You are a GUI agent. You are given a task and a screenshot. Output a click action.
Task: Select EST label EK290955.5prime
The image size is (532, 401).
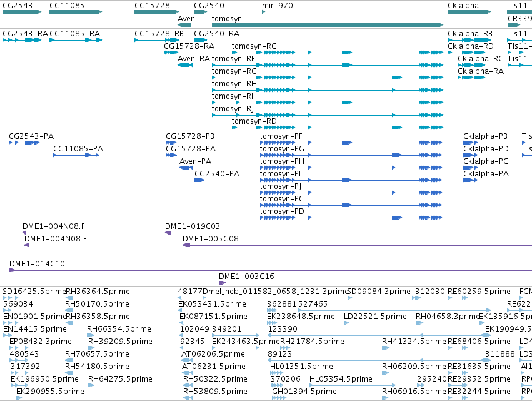[x=50, y=392]
